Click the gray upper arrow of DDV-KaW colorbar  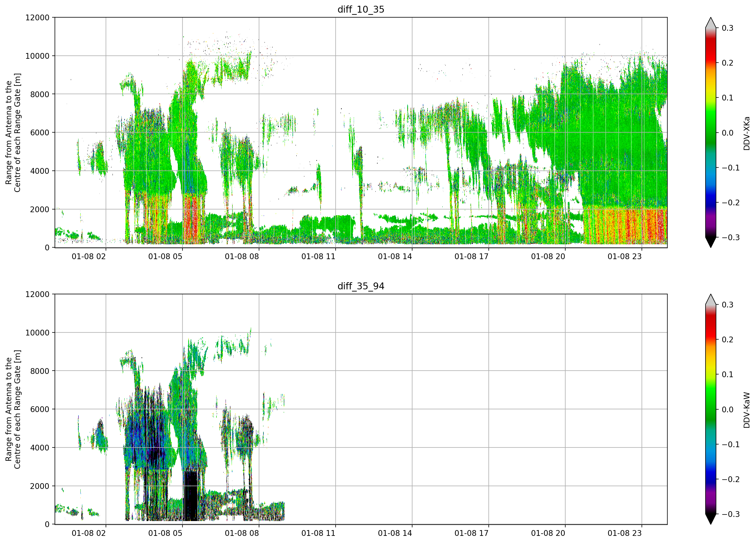point(711,300)
